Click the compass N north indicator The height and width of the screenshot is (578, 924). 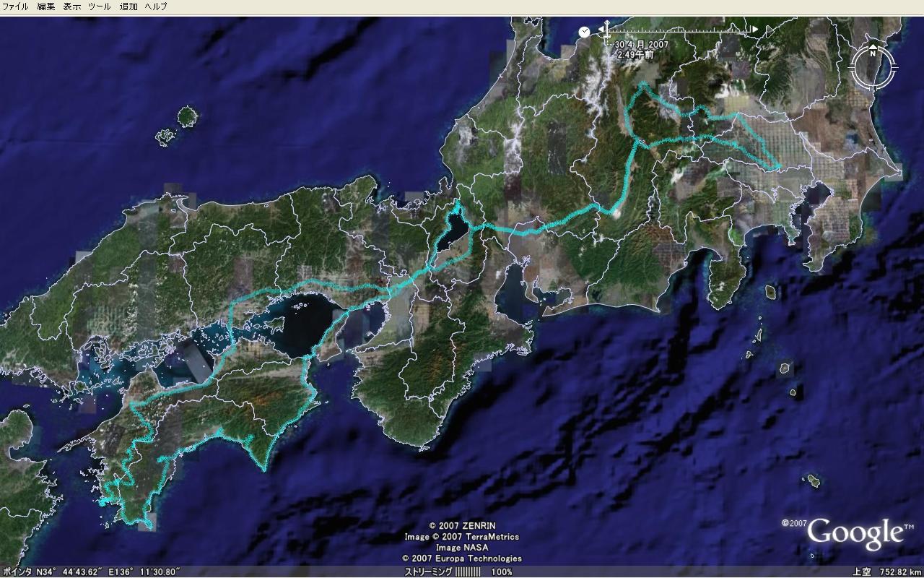(873, 51)
